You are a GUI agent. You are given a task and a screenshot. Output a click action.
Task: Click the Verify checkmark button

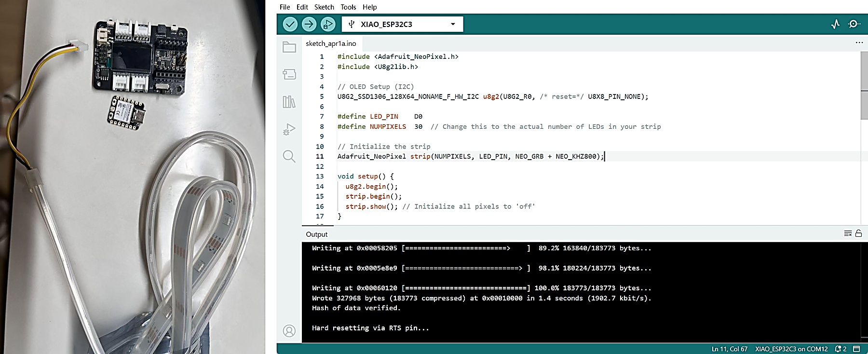coord(290,24)
